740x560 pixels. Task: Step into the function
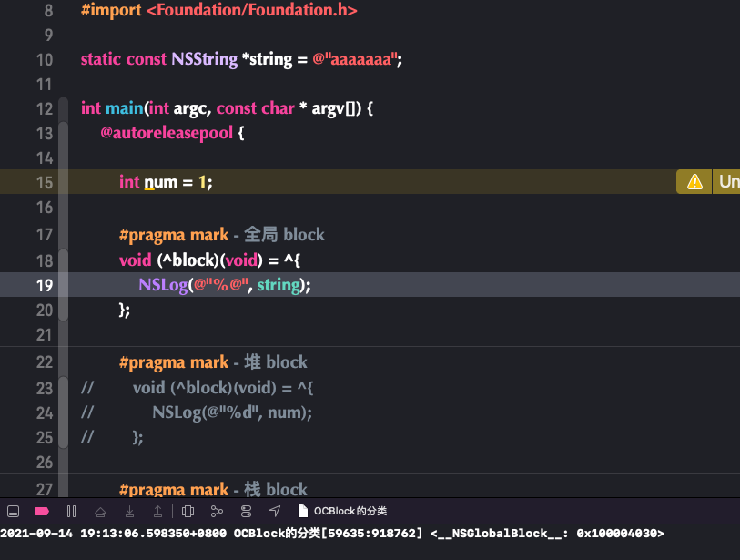129,511
